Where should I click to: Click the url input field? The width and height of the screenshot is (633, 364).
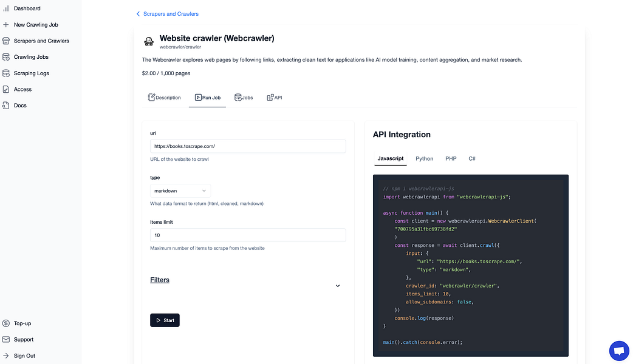pos(247,146)
